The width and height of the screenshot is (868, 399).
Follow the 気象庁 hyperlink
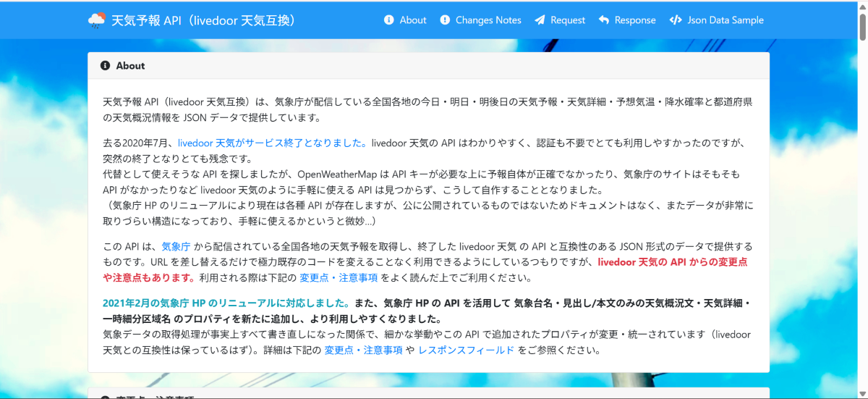click(176, 246)
